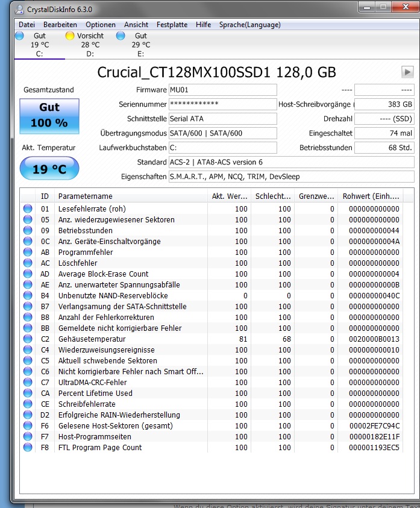The width and height of the screenshot is (420, 508).
Task: Click status orb for Host-Programmseiten
Action: (x=28, y=436)
